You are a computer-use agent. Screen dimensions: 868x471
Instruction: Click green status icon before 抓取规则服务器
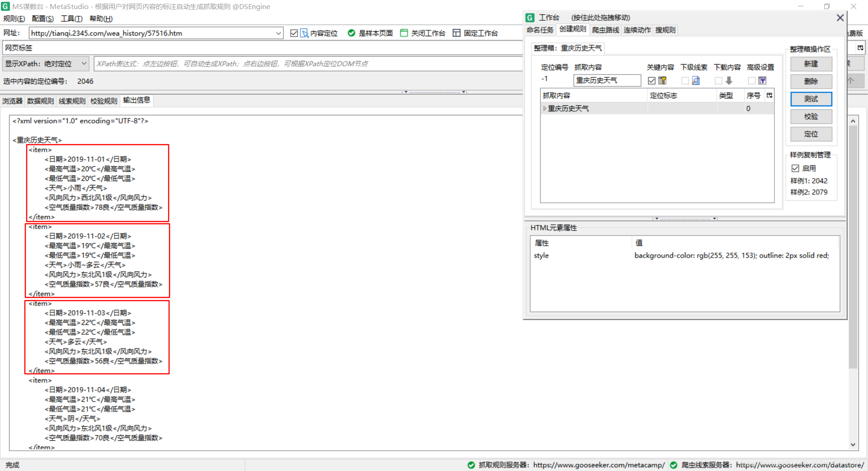coord(471,465)
